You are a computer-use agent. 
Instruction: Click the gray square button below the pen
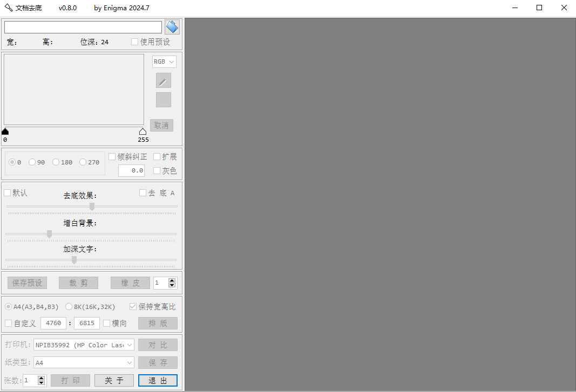[x=164, y=100]
